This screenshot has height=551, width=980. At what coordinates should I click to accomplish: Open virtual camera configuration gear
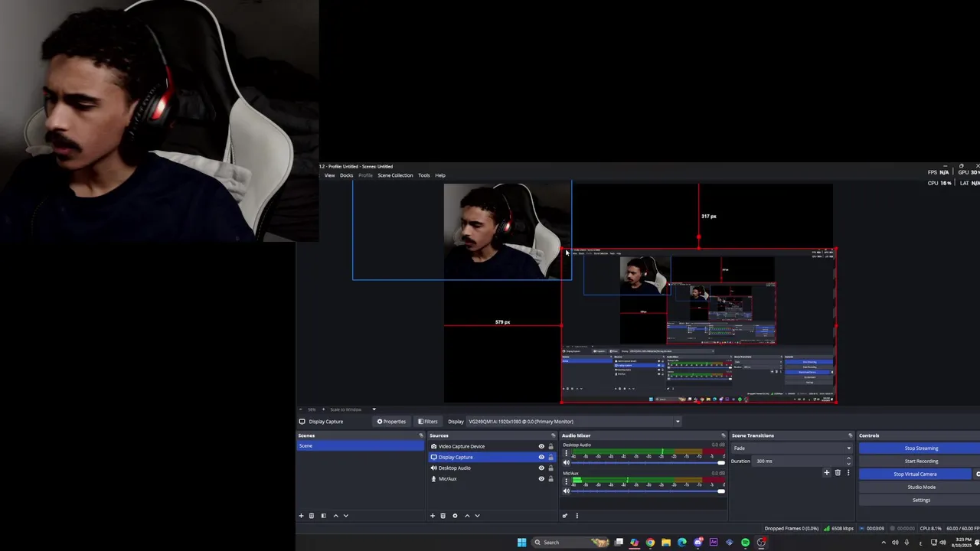(x=977, y=474)
